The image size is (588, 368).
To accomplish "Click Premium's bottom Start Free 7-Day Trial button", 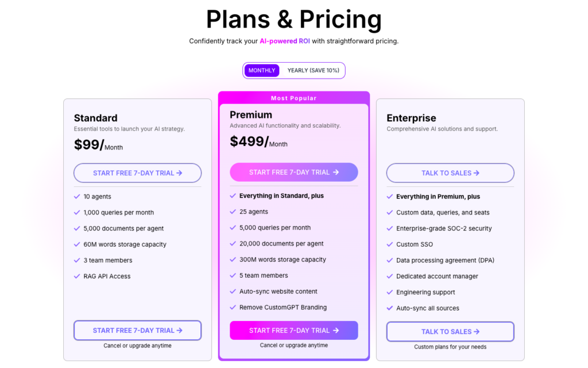I will pyautogui.click(x=293, y=330).
